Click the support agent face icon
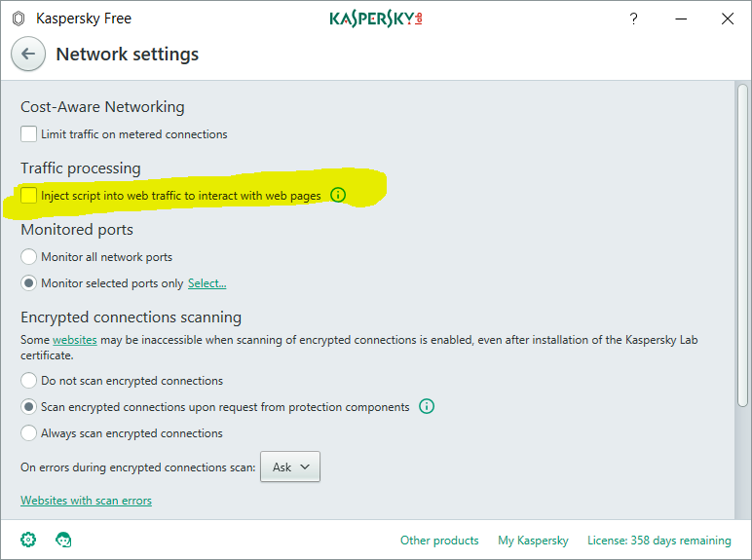 [x=64, y=540]
